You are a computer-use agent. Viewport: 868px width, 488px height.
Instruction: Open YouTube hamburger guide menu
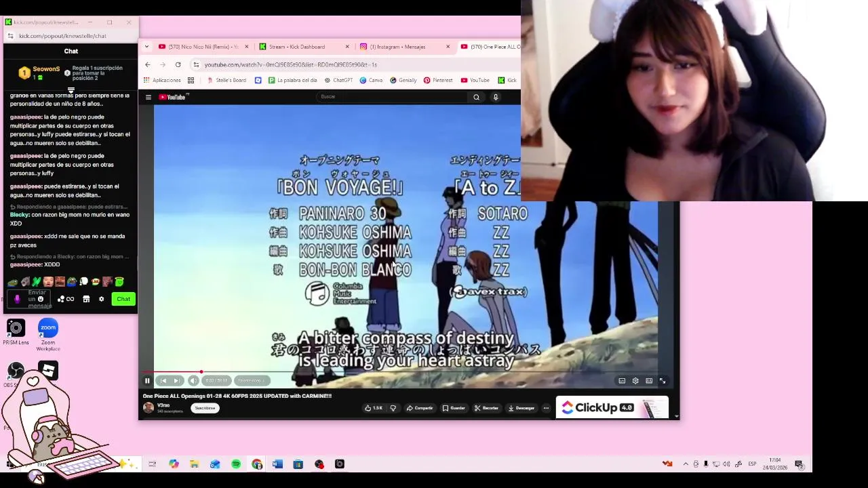click(x=149, y=97)
